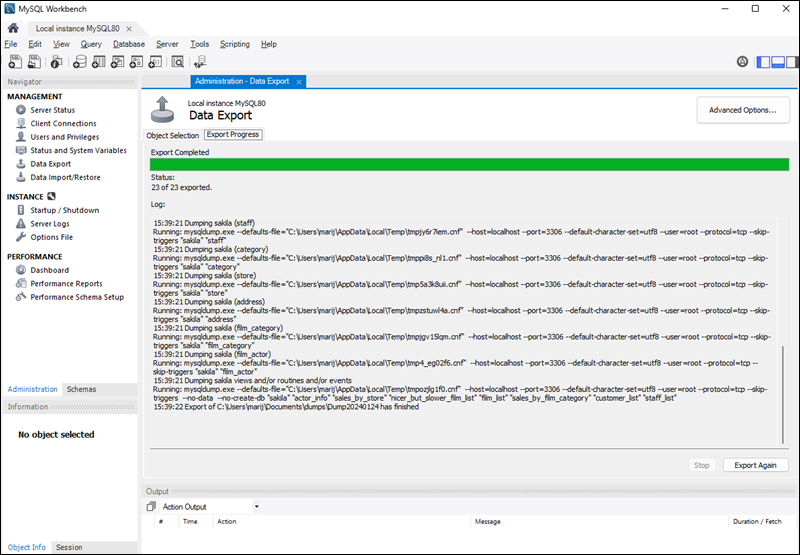This screenshot has height=555, width=800.
Task: Create new view toolbar icon
Action: pyautogui.click(x=117, y=62)
